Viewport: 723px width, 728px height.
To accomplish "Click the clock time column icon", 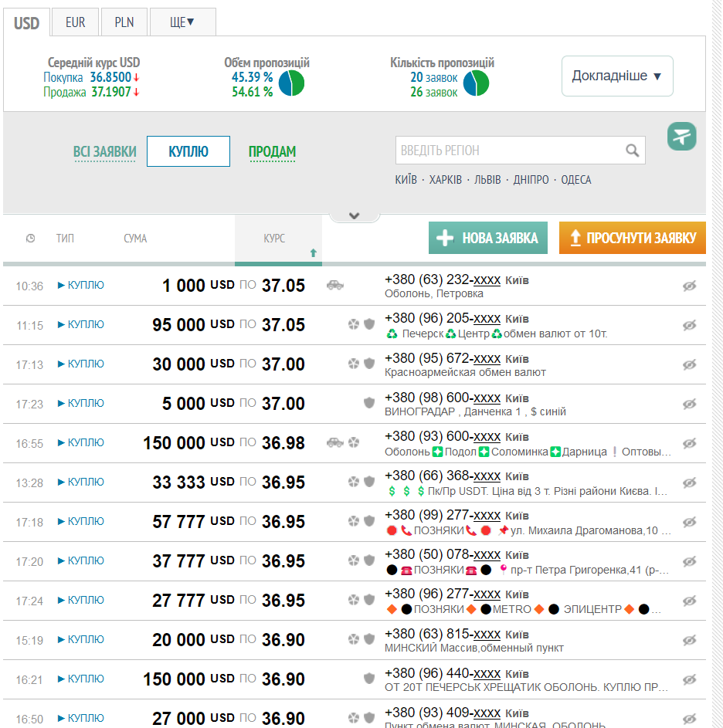I will [30, 239].
